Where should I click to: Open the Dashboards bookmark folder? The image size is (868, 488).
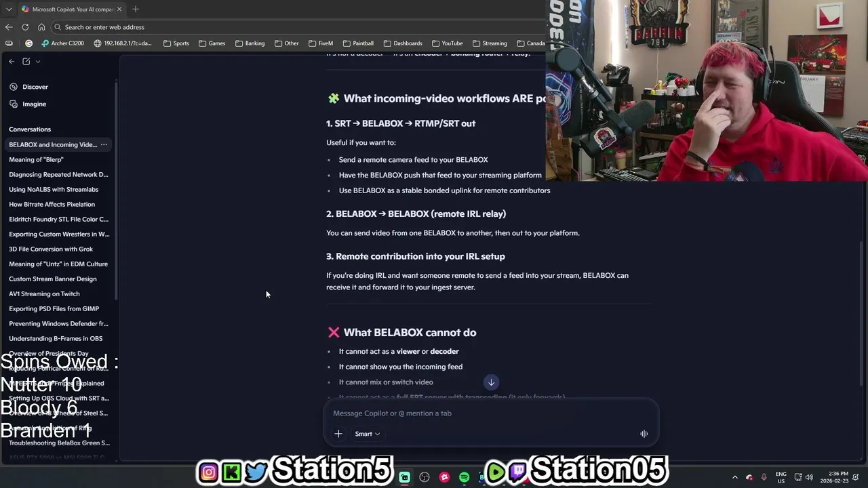tap(402, 43)
